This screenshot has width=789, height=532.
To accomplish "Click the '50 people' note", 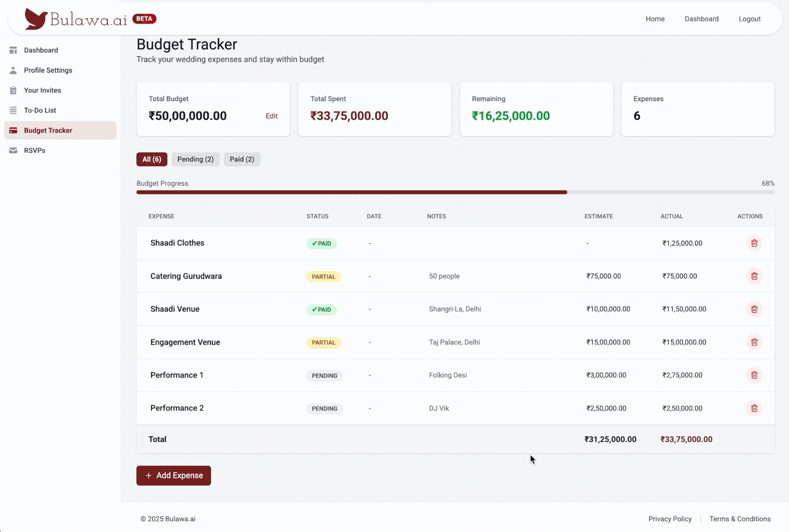I will [x=444, y=276].
